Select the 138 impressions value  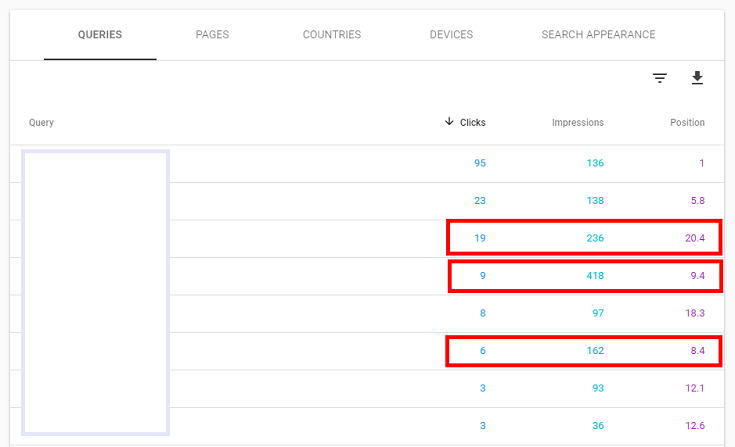pyautogui.click(x=595, y=201)
